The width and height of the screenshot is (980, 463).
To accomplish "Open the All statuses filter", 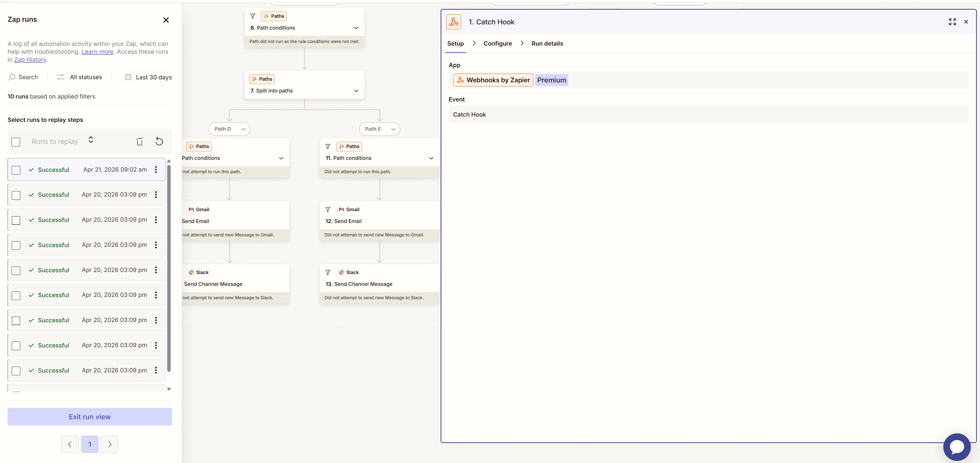I will [79, 77].
